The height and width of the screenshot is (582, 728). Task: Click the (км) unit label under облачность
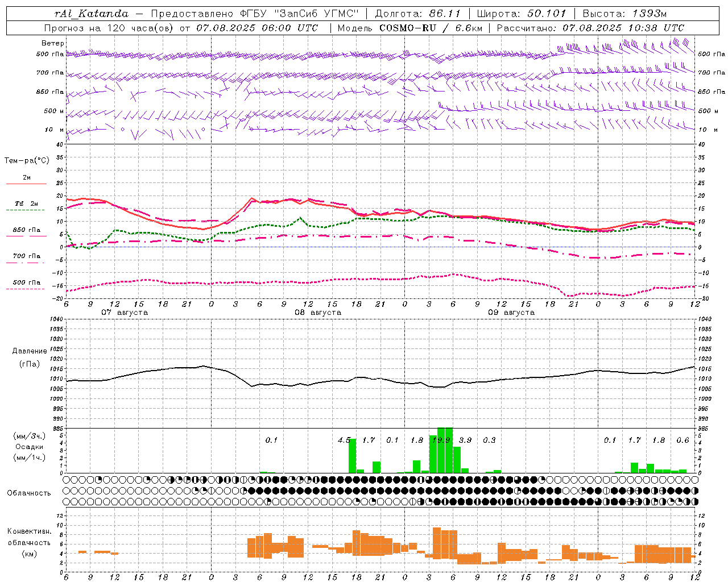[x=30, y=554]
